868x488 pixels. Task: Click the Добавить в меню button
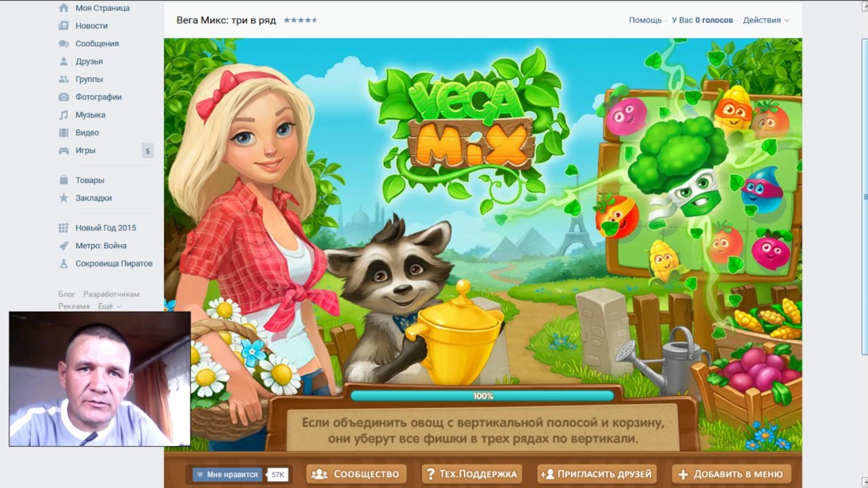[732, 474]
